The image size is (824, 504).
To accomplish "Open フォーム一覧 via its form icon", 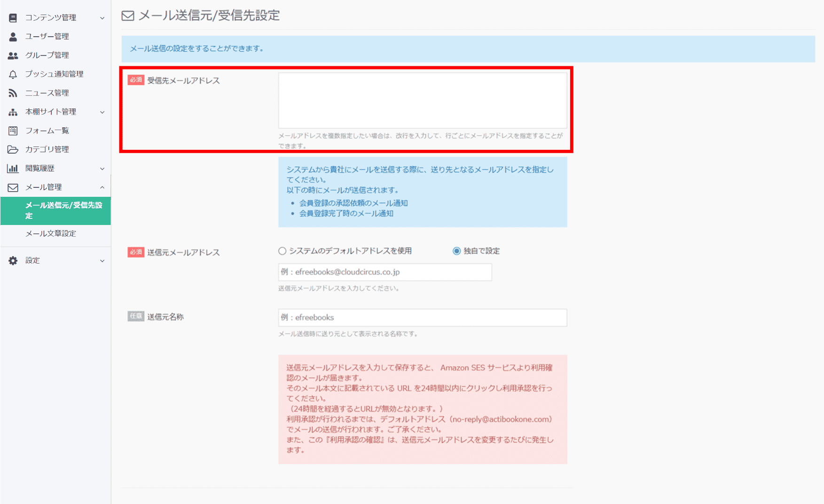I will point(12,131).
